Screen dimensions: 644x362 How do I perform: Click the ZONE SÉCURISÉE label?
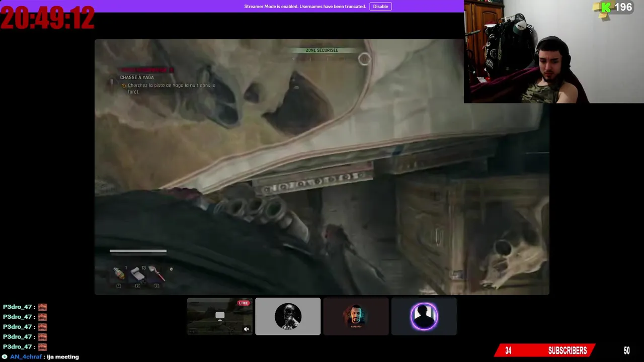coord(322,50)
